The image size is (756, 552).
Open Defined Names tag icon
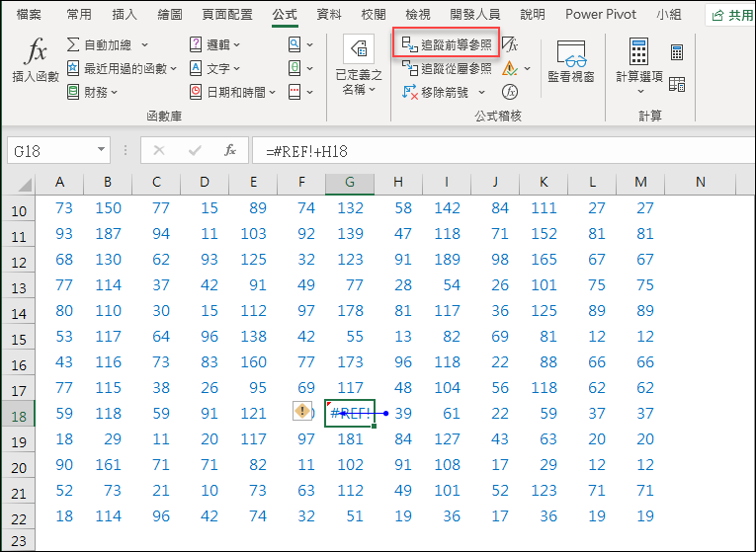(359, 48)
